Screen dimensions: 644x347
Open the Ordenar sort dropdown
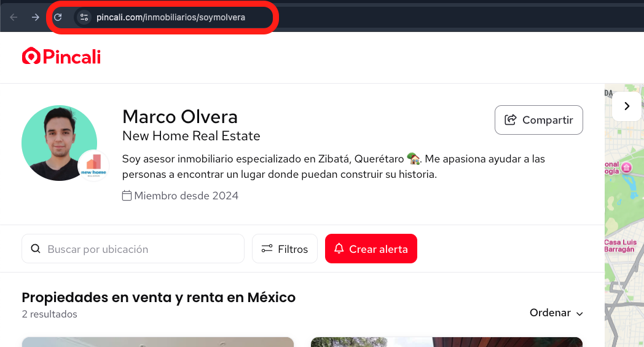[556, 313]
